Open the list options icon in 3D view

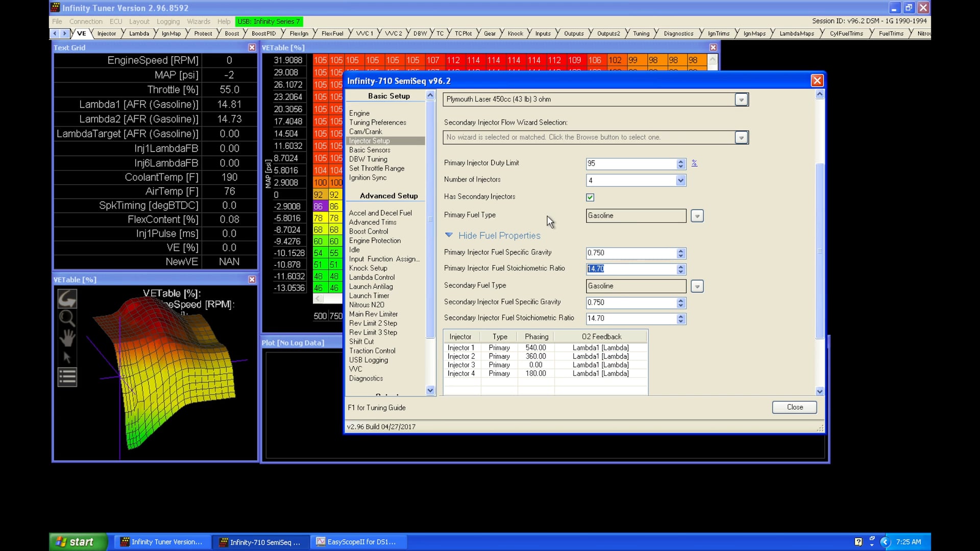point(67,377)
